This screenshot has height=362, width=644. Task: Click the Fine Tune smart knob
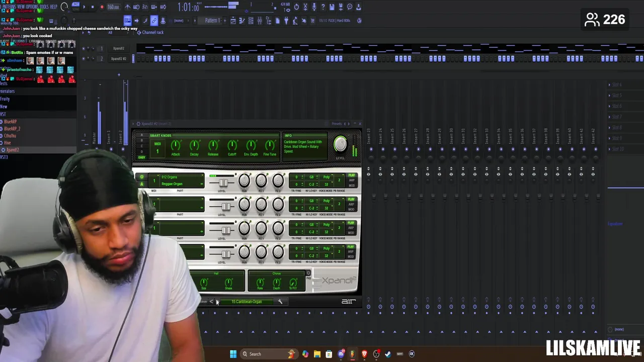(270, 145)
